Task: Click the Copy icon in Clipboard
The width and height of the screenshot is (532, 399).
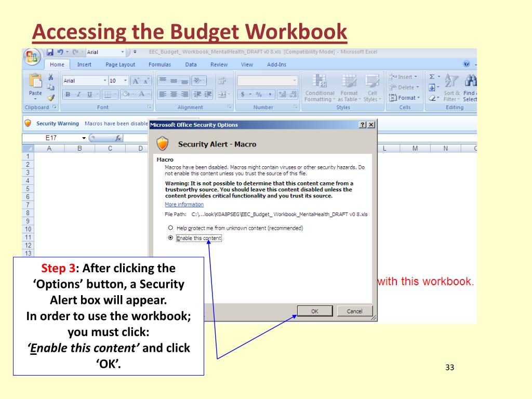Action: click(x=50, y=87)
